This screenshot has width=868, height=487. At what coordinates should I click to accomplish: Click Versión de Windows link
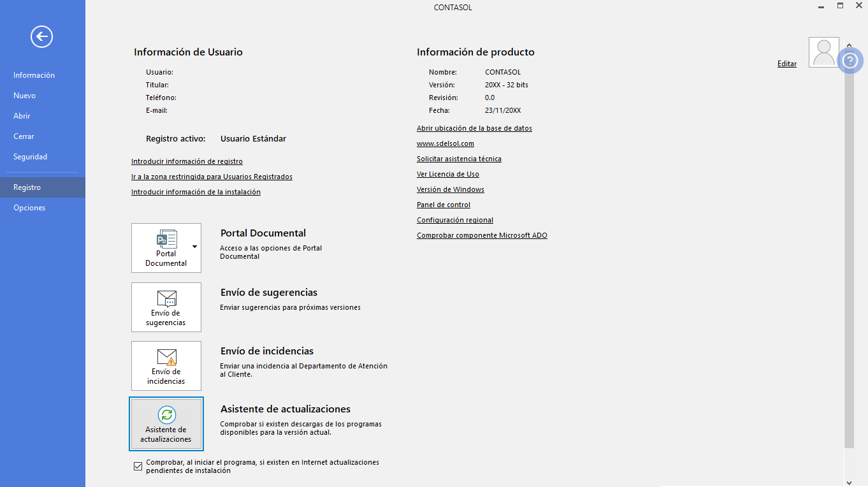click(x=451, y=189)
